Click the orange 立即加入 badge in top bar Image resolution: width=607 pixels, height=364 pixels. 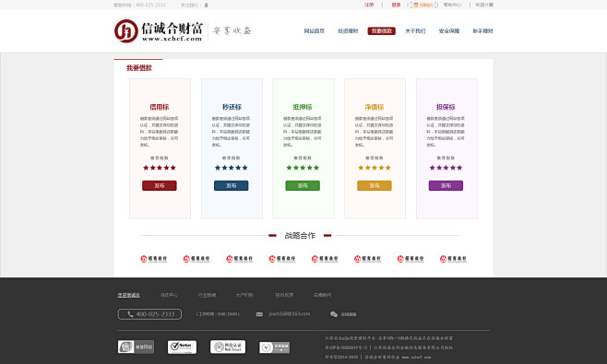[x=423, y=5]
